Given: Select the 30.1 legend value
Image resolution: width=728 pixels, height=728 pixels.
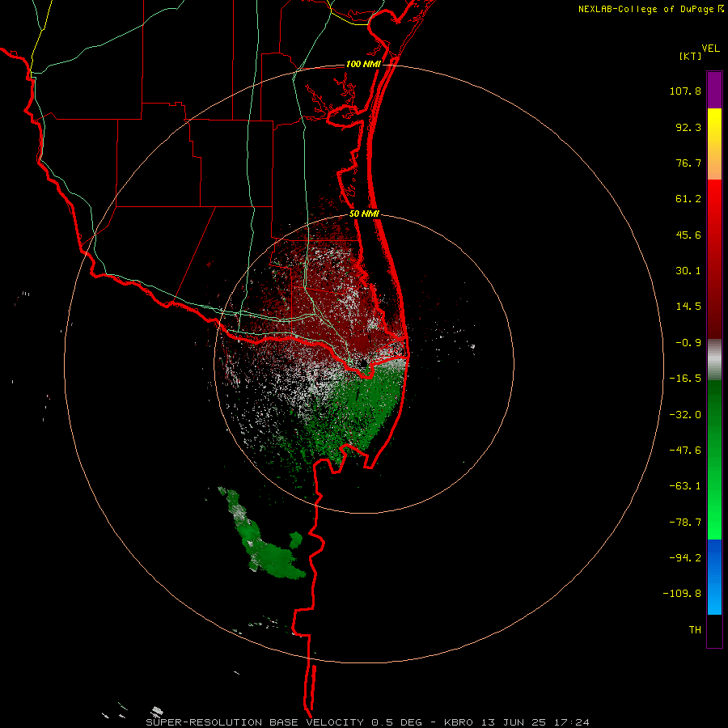Looking at the screenshot, I should click(688, 271).
